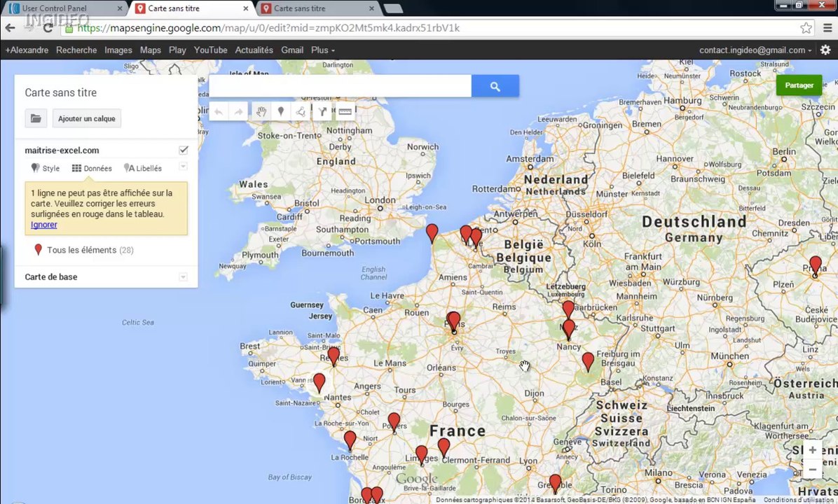Click the red marker near Vannes
Viewport: 838px width, 504px height.
(319, 383)
